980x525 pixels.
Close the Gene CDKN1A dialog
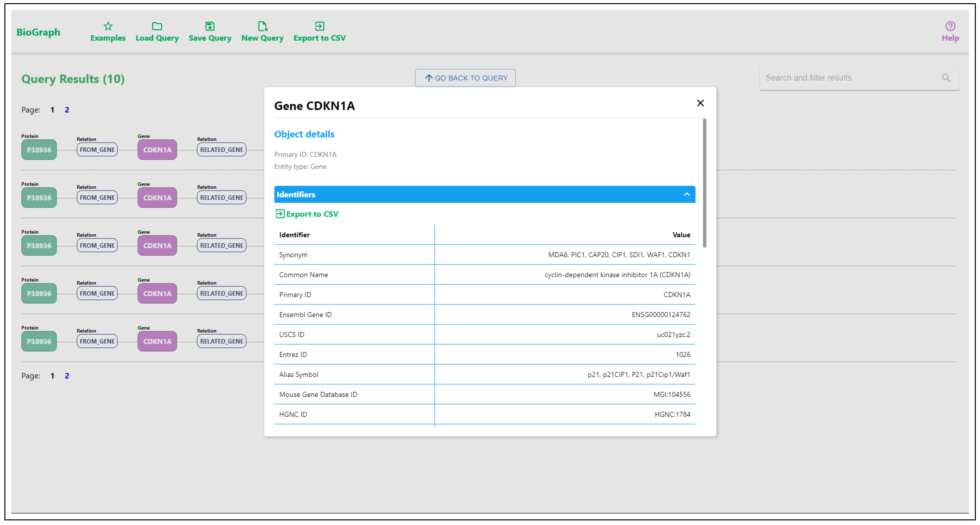coord(700,103)
